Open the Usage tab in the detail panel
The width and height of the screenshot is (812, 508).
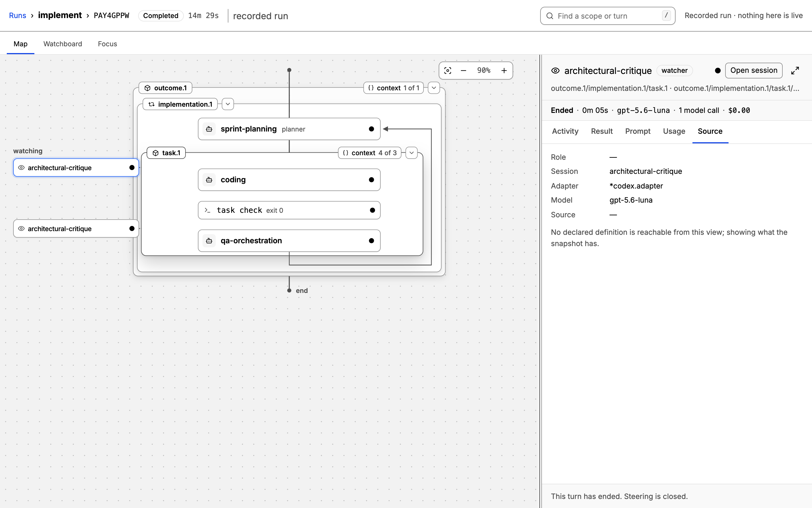pos(674,131)
